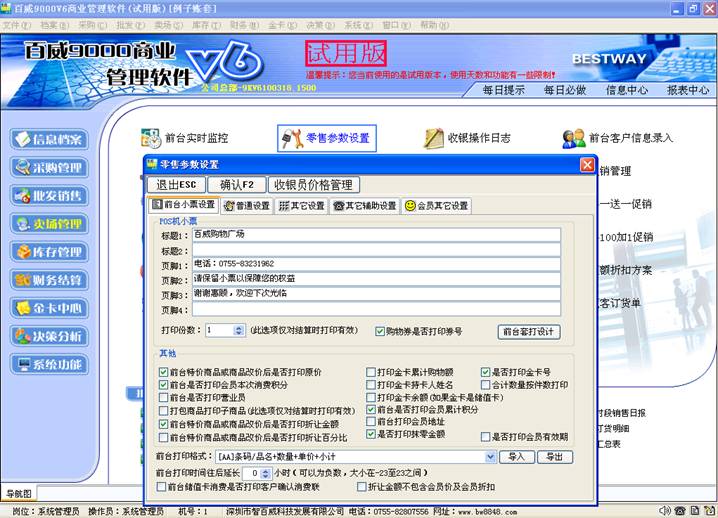Open the 卖场管理 sidebar module
Viewport: 718px width, 518px height.
[49, 224]
